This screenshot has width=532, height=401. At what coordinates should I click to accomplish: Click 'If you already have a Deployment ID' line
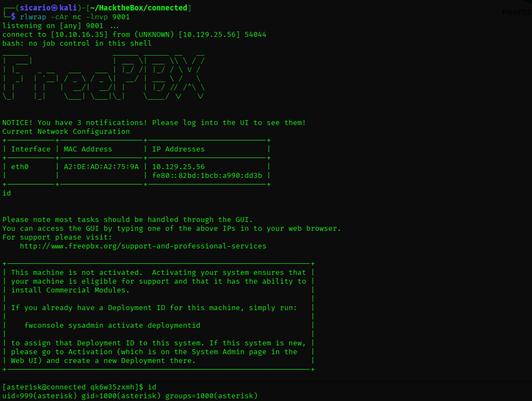[154, 308]
